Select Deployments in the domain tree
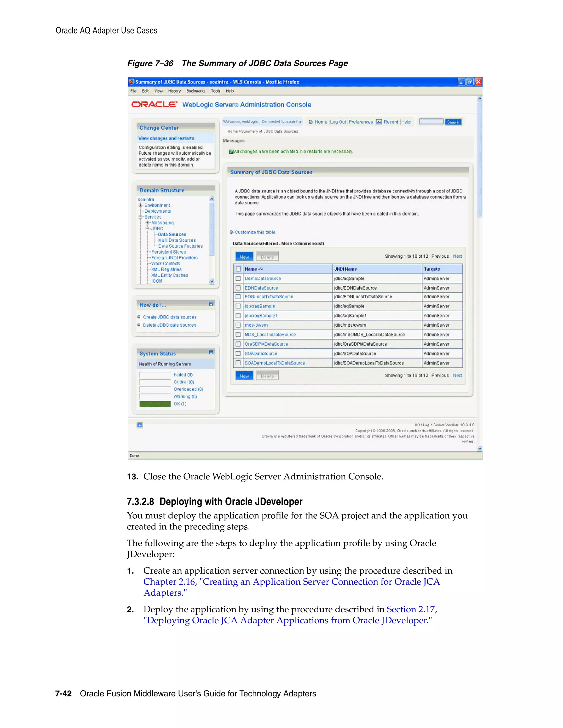Viewport: 563px width, 728px height. pos(158,211)
